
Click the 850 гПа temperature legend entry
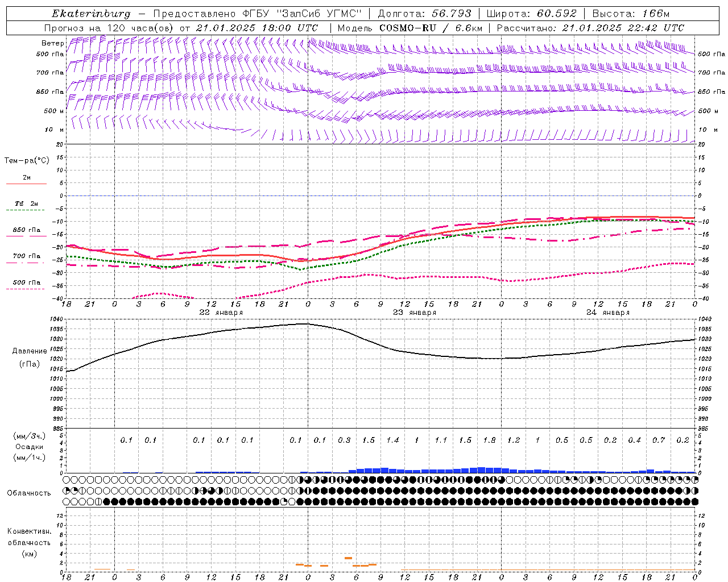(x=27, y=230)
